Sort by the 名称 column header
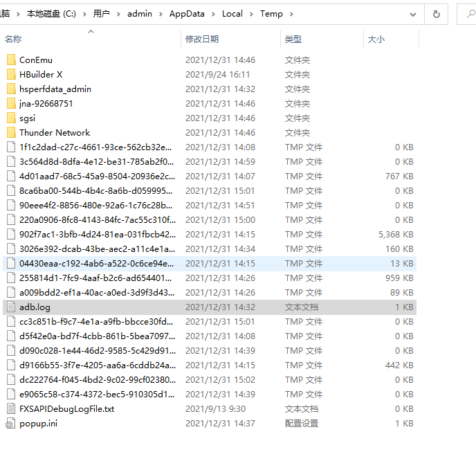Viewport: 476px width, 470px height. tap(13, 39)
